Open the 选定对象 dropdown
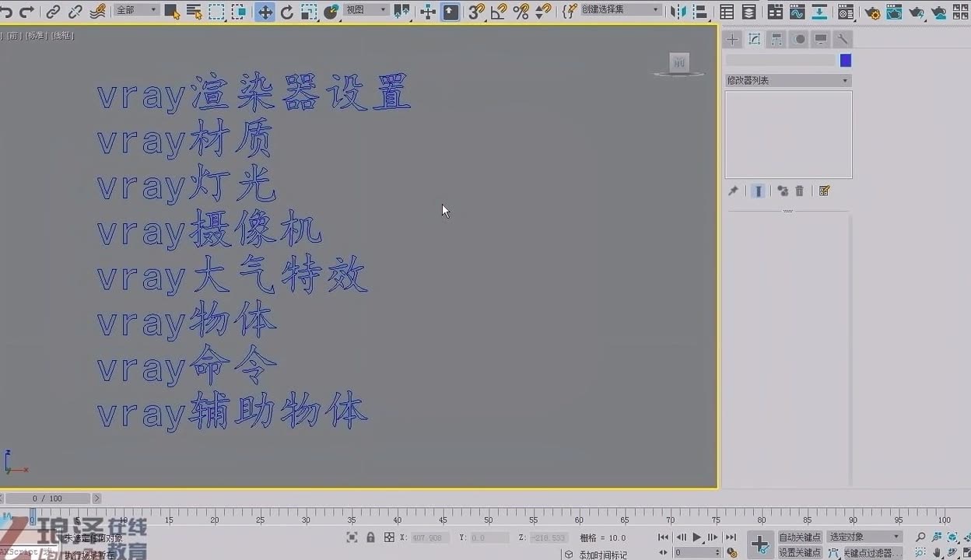The image size is (971, 560). (x=864, y=537)
